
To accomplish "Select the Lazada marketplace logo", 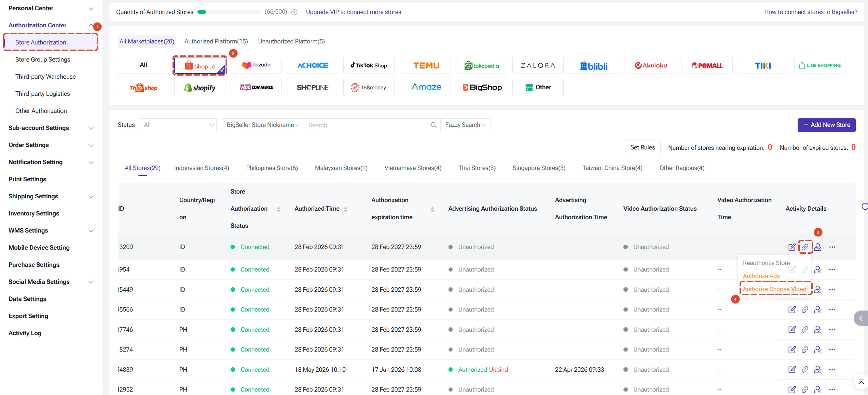I will pyautogui.click(x=256, y=65).
